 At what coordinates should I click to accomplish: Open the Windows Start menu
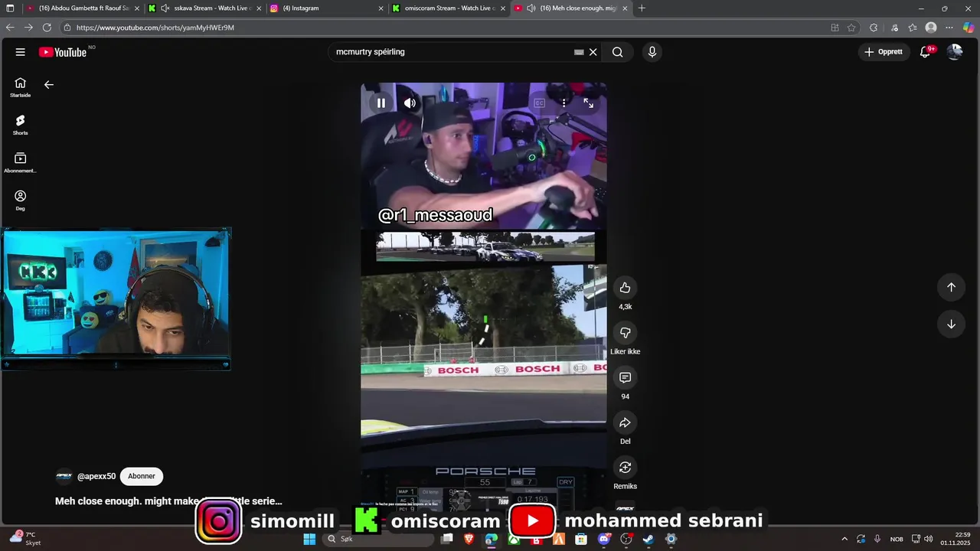(309, 539)
